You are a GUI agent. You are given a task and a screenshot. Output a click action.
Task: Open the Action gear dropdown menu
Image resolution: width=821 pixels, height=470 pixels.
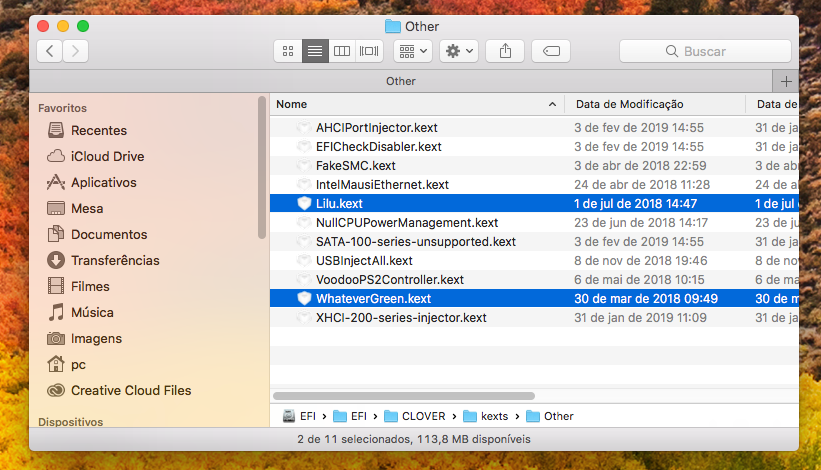pos(459,51)
